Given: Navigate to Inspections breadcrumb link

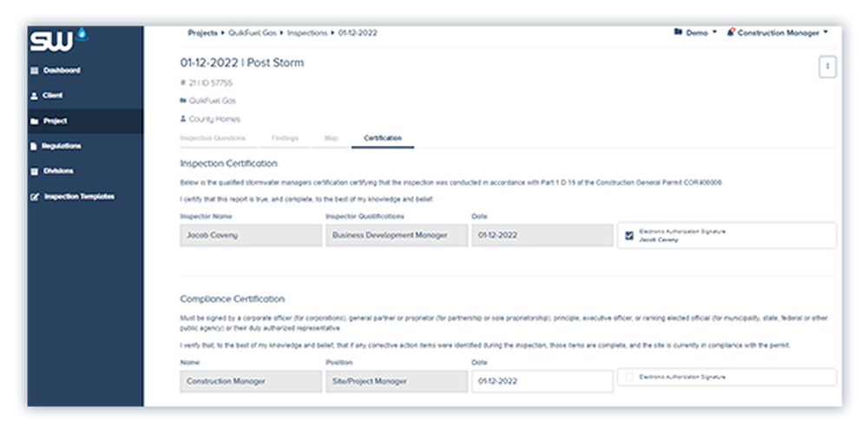Looking at the screenshot, I should 308,32.
